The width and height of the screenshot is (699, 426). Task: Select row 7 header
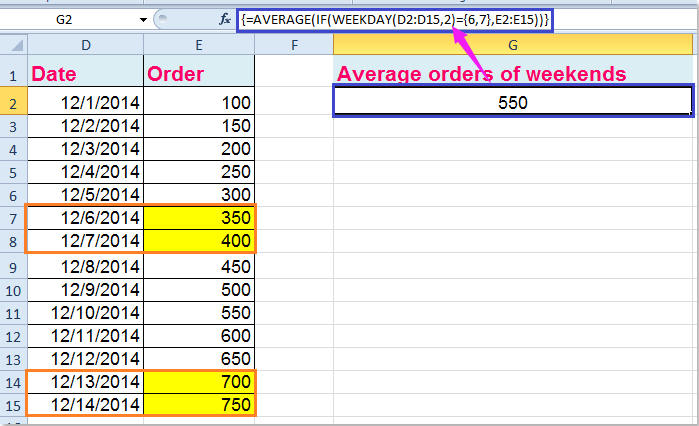[x=14, y=217]
